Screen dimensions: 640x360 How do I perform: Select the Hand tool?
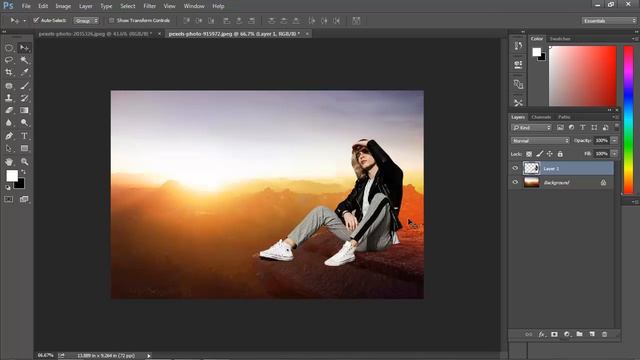(x=9, y=162)
